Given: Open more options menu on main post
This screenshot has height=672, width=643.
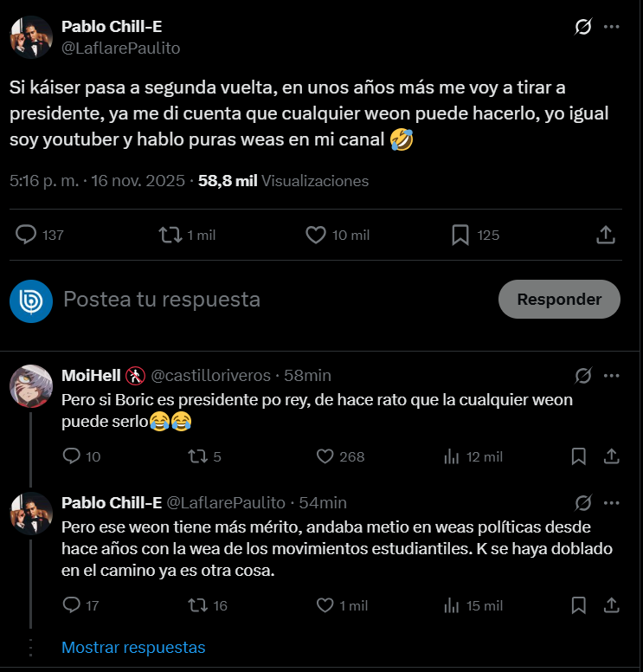Looking at the screenshot, I should pyautogui.click(x=612, y=27).
